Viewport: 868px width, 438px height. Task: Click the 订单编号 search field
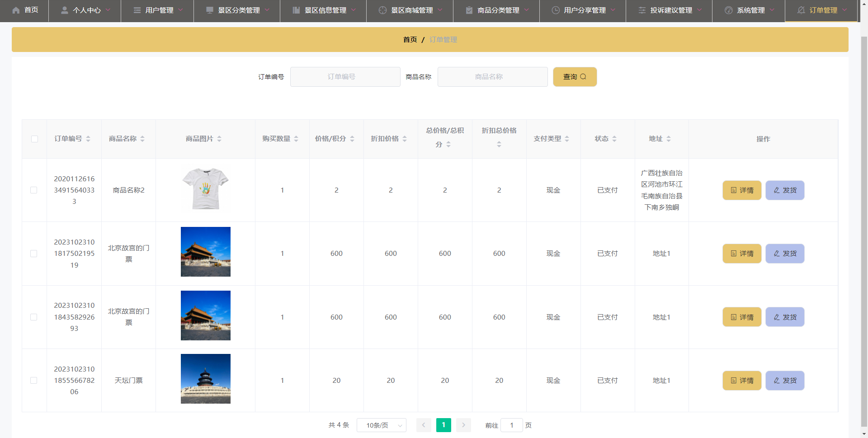click(345, 77)
